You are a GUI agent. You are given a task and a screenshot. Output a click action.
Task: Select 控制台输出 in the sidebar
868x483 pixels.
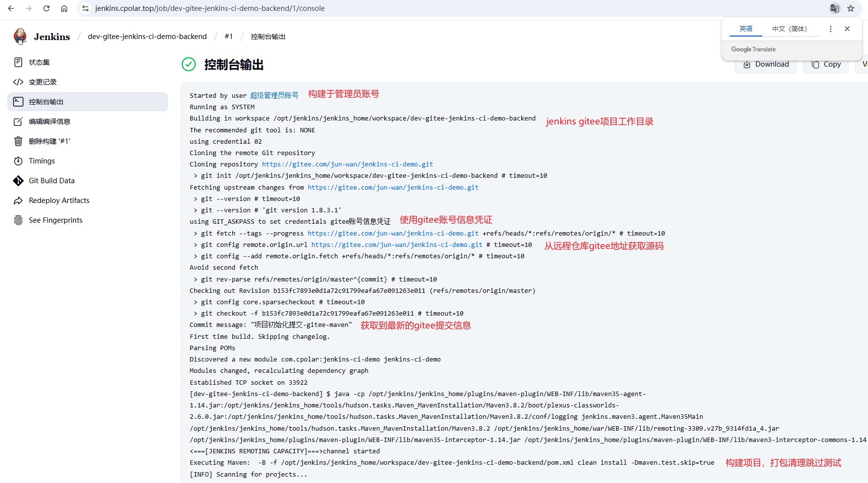point(88,102)
